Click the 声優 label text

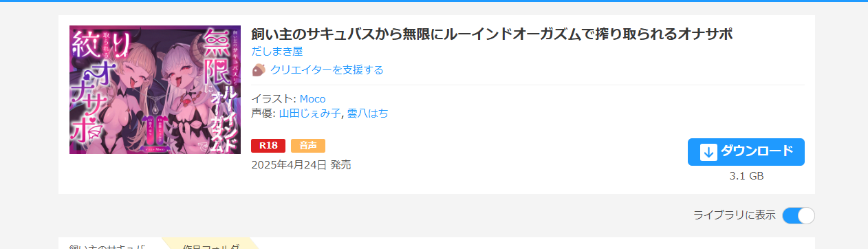tap(263, 113)
